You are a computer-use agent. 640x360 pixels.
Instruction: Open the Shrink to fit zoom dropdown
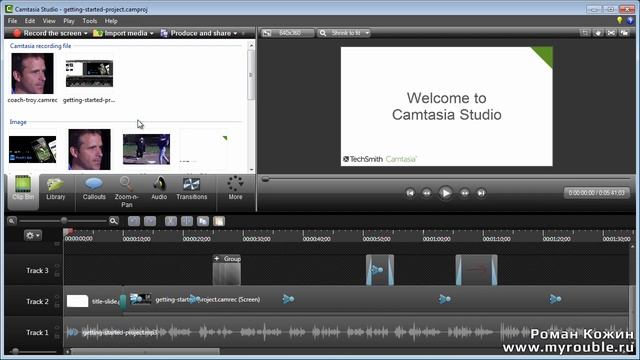344,33
